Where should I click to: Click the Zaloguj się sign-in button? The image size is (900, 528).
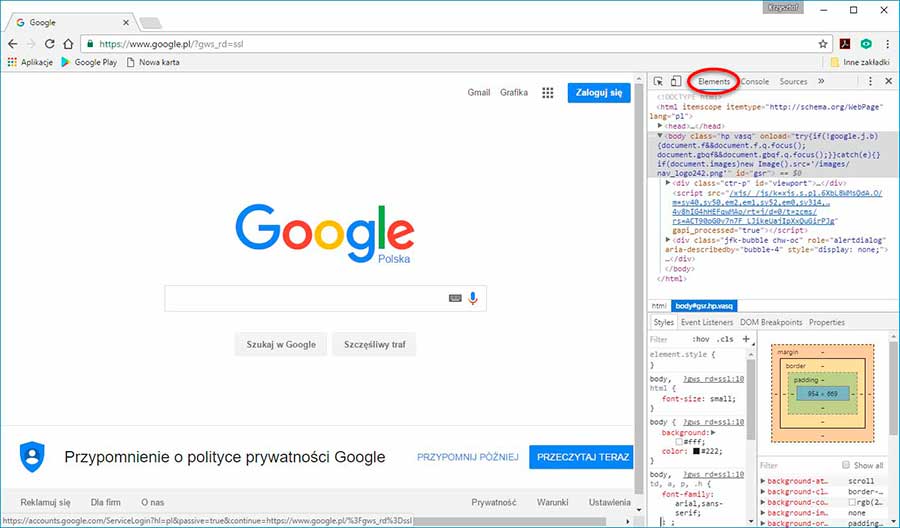pyautogui.click(x=599, y=92)
